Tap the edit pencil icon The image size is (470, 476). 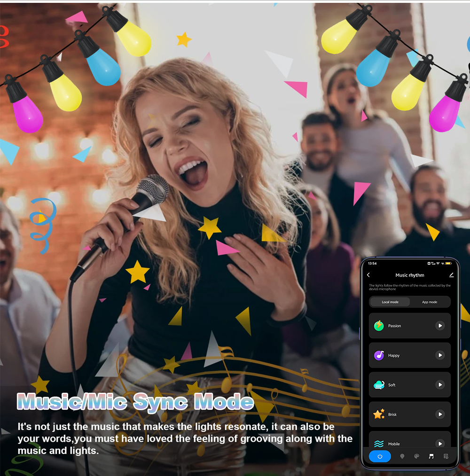pos(451,275)
